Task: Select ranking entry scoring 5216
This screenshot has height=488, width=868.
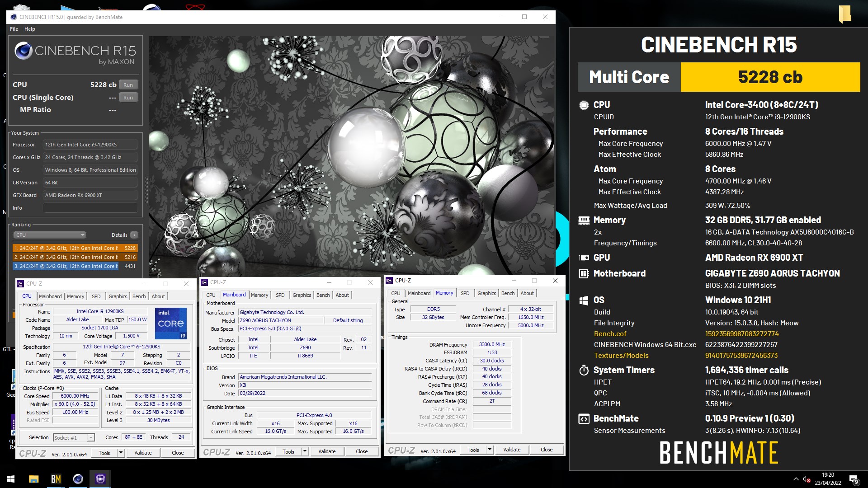Action: click(x=75, y=257)
